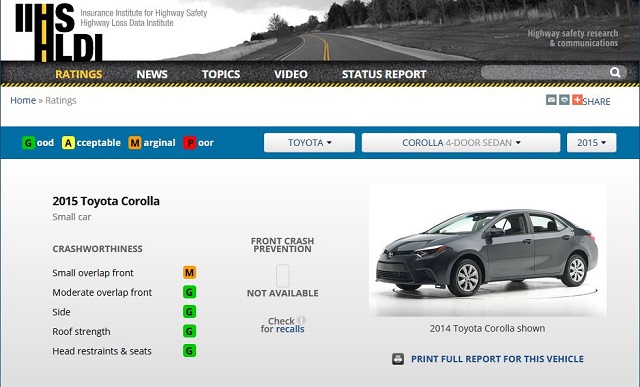Open the STATUS REPORT tab
Image resolution: width=640 pixels, height=387 pixels.
[x=384, y=74]
